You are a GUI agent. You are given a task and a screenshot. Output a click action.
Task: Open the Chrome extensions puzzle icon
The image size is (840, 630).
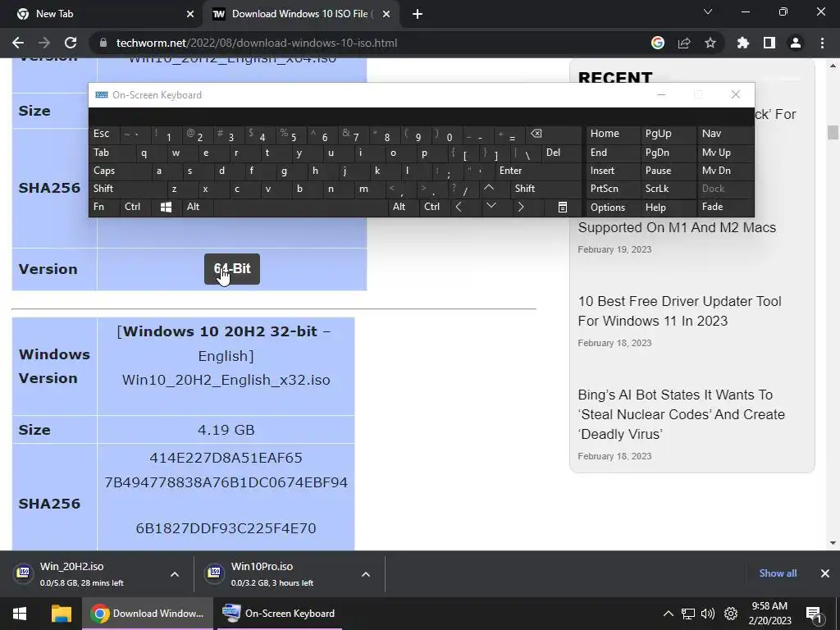point(743,43)
